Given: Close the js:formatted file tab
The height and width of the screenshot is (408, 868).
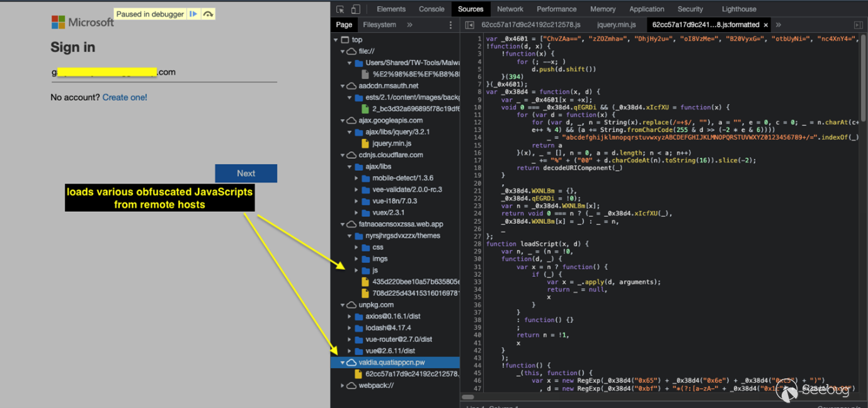Looking at the screenshot, I should [x=766, y=25].
